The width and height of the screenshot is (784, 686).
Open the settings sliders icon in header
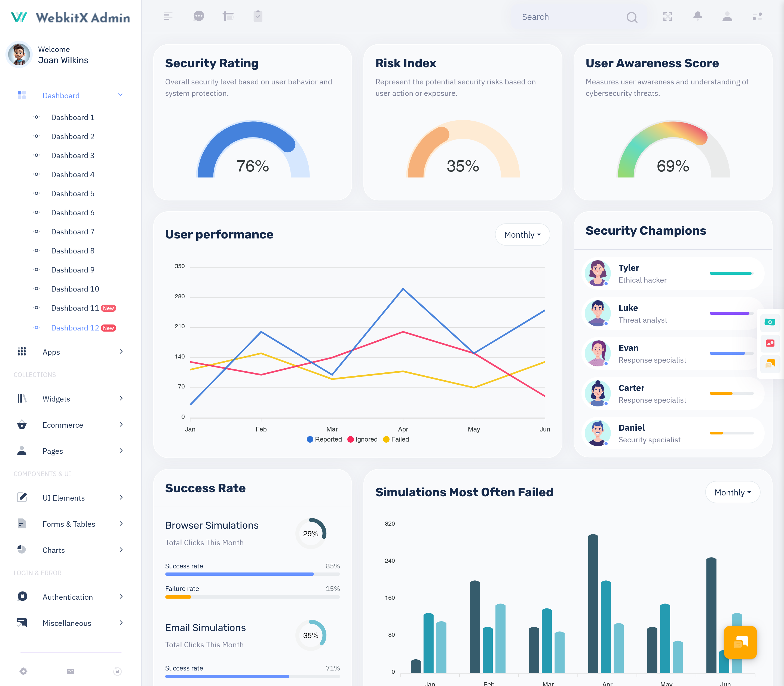pos(757,16)
